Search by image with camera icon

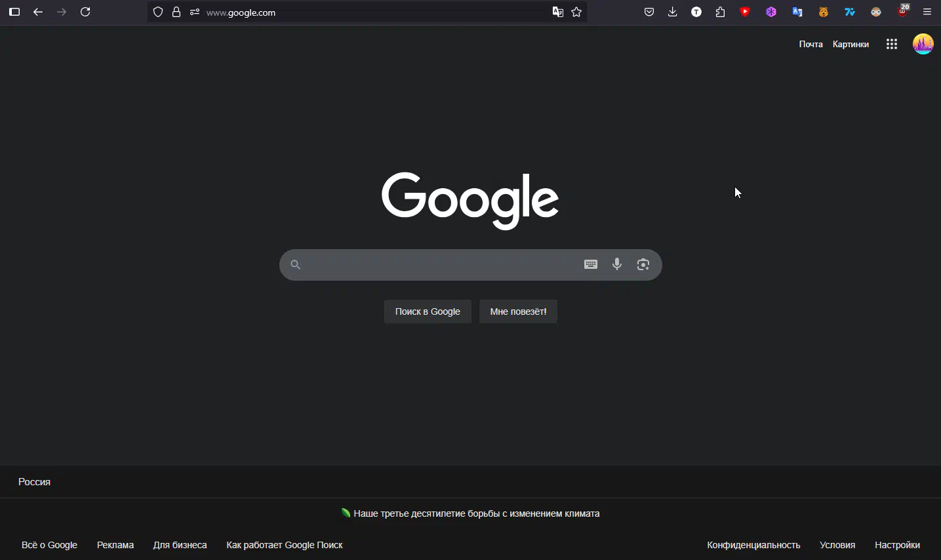coord(643,264)
